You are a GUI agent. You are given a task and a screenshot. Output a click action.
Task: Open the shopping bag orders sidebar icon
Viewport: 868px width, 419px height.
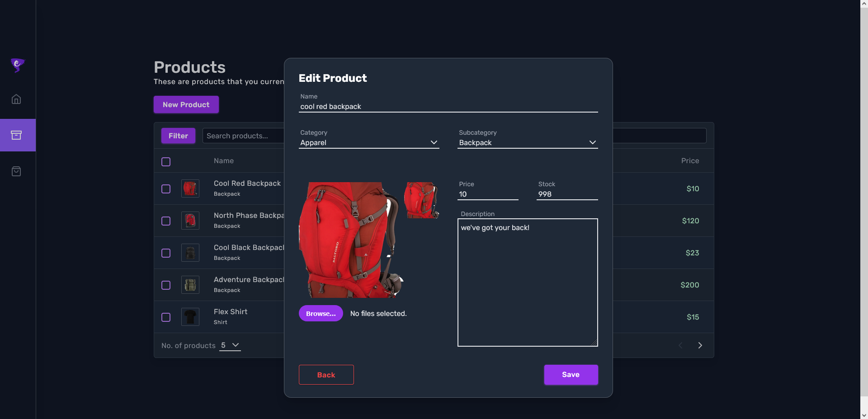pos(16,171)
